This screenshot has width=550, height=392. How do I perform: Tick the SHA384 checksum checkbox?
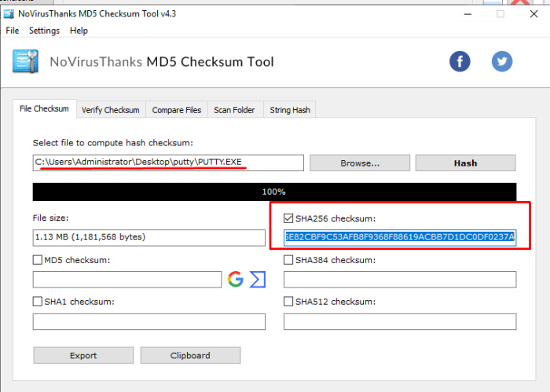288,260
